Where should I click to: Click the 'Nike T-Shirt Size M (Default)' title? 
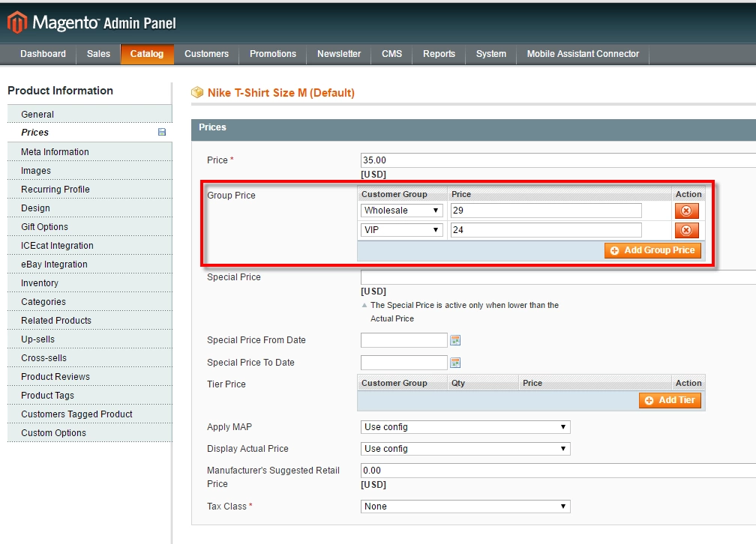coord(281,92)
